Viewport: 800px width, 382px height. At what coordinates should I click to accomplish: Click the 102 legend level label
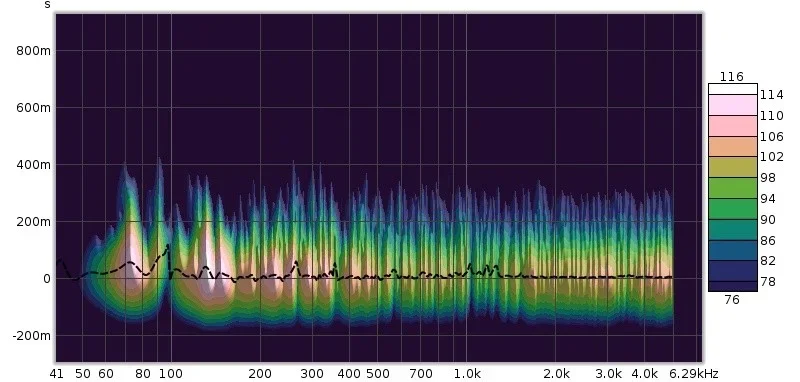point(771,157)
